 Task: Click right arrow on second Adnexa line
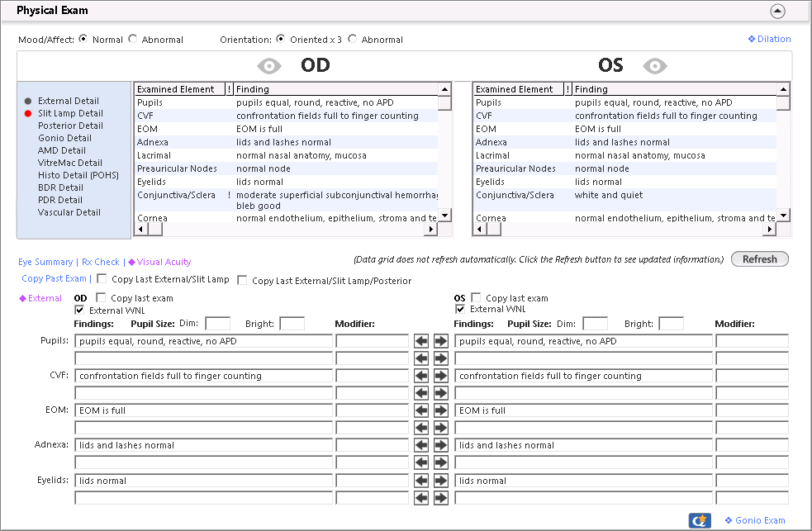(x=441, y=462)
